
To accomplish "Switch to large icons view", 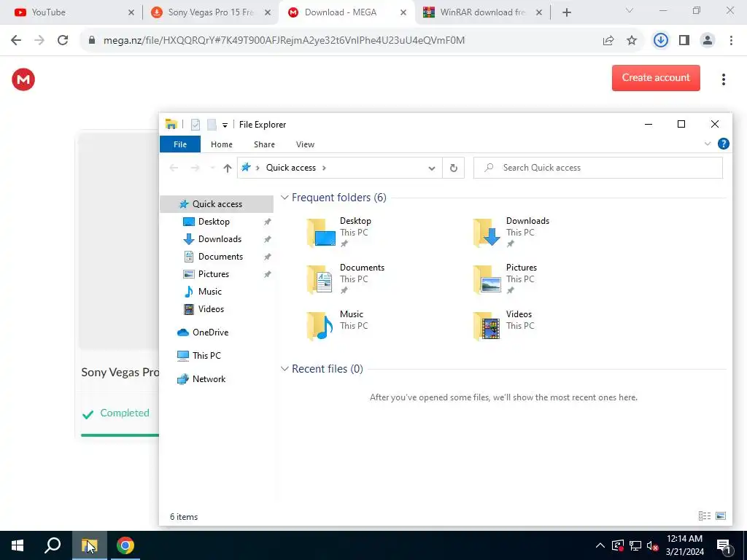I will [x=721, y=516].
